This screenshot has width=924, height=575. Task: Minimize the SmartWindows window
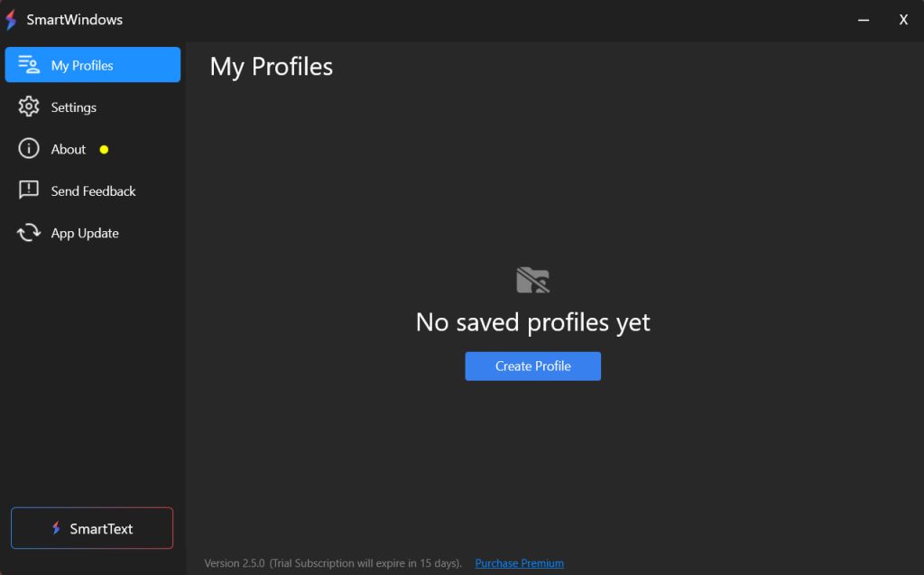coord(864,20)
